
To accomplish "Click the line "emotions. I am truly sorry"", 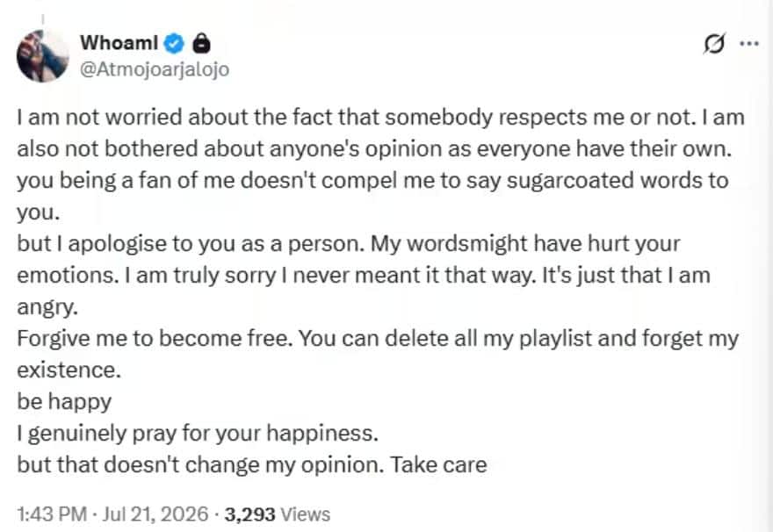I will coord(364,276).
